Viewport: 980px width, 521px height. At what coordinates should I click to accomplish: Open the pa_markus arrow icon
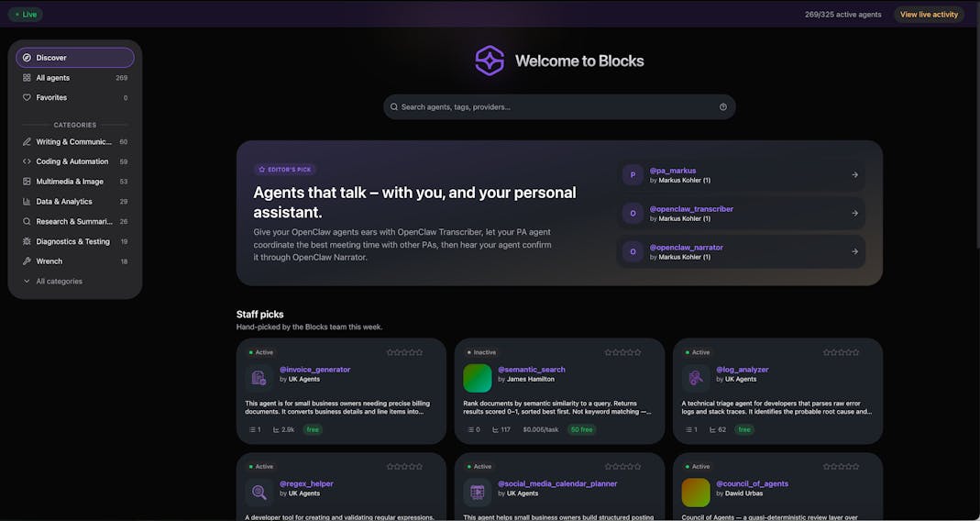(854, 175)
